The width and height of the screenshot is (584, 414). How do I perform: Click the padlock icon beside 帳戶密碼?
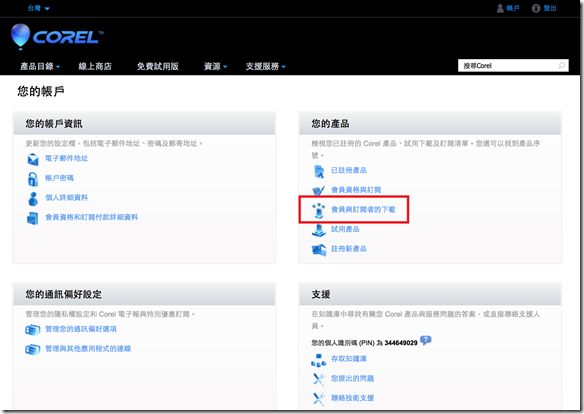(x=33, y=179)
